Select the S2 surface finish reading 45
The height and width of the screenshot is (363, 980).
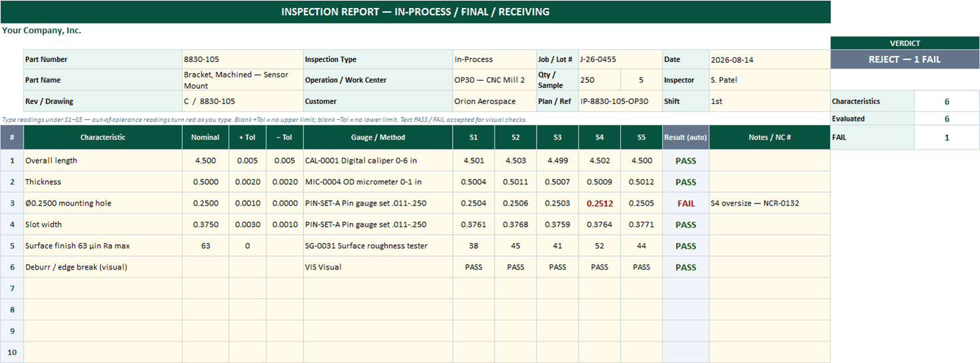coord(515,246)
